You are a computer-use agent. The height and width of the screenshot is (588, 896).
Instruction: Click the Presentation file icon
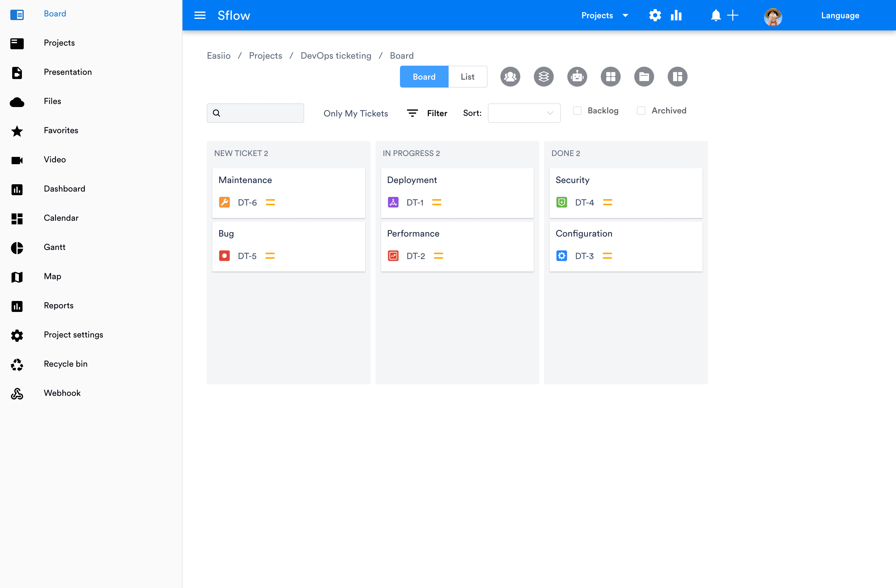17,73
